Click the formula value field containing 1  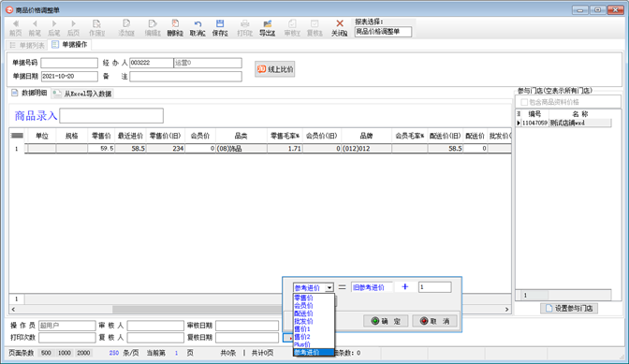tap(435, 287)
